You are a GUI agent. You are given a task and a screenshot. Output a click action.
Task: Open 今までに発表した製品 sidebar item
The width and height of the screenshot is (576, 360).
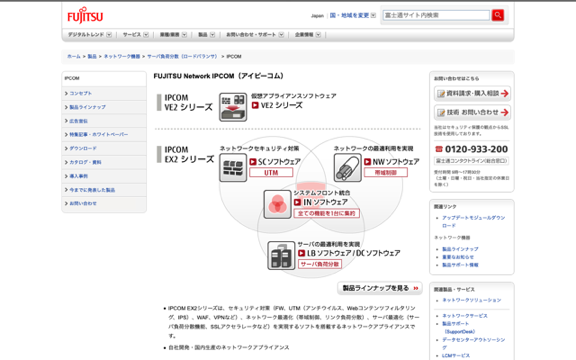point(92,190)
